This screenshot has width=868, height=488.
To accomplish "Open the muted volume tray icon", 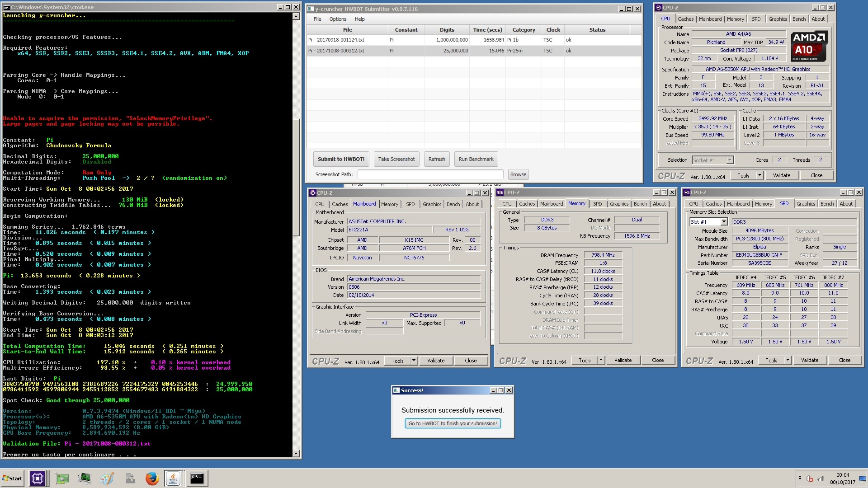I will click(810, 479).
